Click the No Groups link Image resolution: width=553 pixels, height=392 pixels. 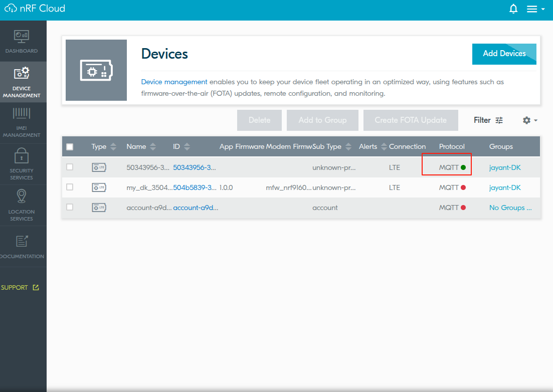(510, 208)
